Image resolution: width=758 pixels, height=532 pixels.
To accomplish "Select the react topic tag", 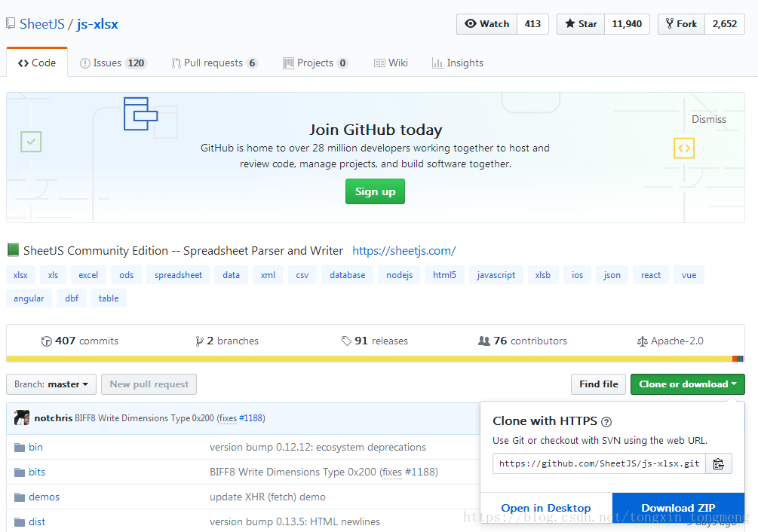I will coord(651,275).
